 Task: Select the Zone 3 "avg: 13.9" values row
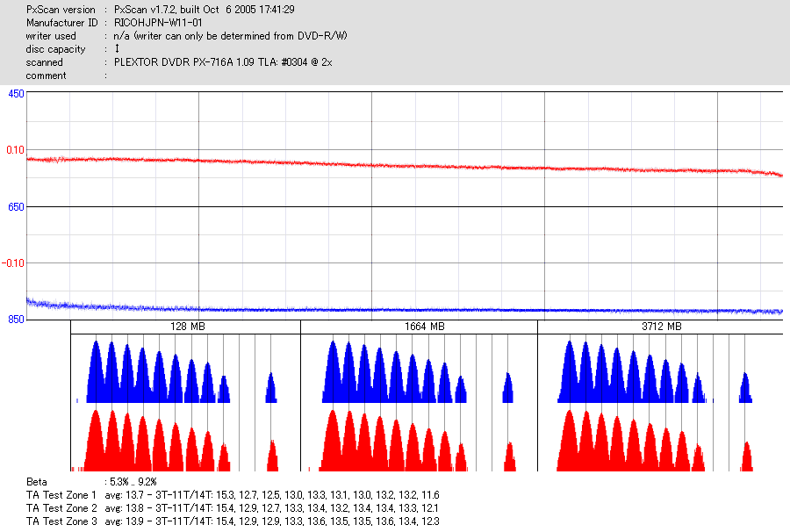[272, 521]
